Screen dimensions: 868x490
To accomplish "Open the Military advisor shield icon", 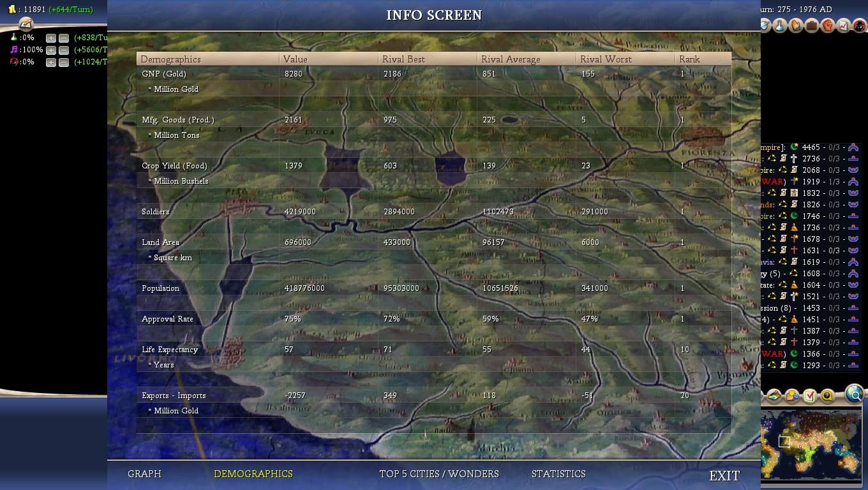I will 765,26.
